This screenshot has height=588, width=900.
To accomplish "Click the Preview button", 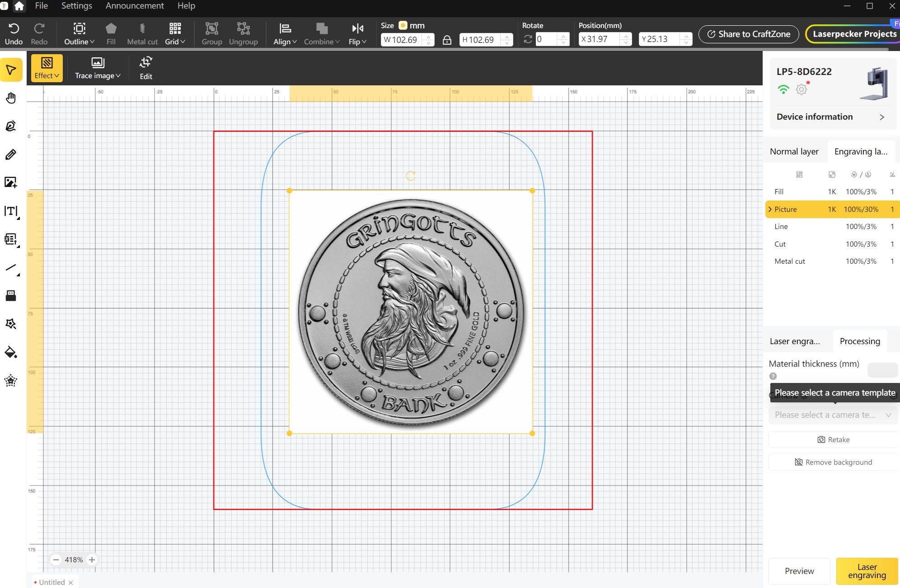I will point(799,571).
